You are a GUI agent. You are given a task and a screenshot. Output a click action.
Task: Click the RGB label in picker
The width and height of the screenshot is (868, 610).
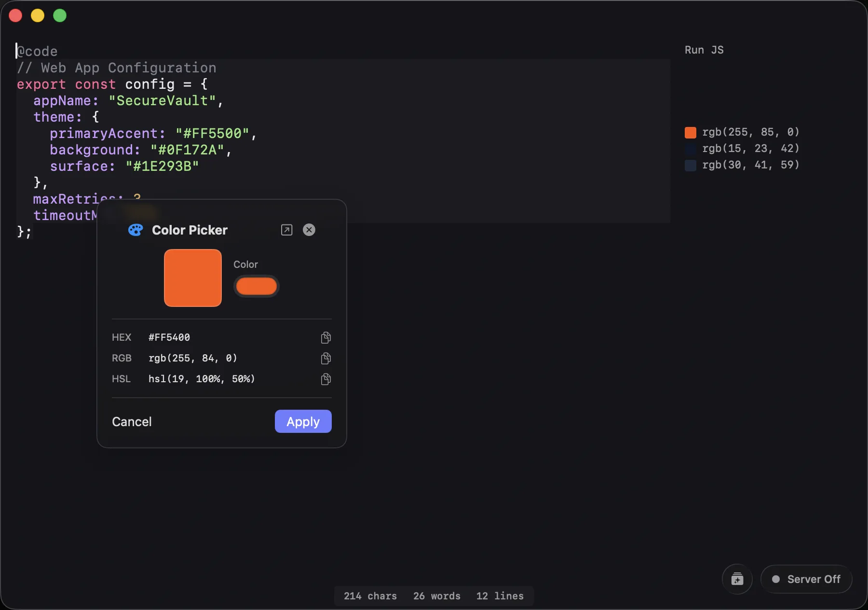122,358
